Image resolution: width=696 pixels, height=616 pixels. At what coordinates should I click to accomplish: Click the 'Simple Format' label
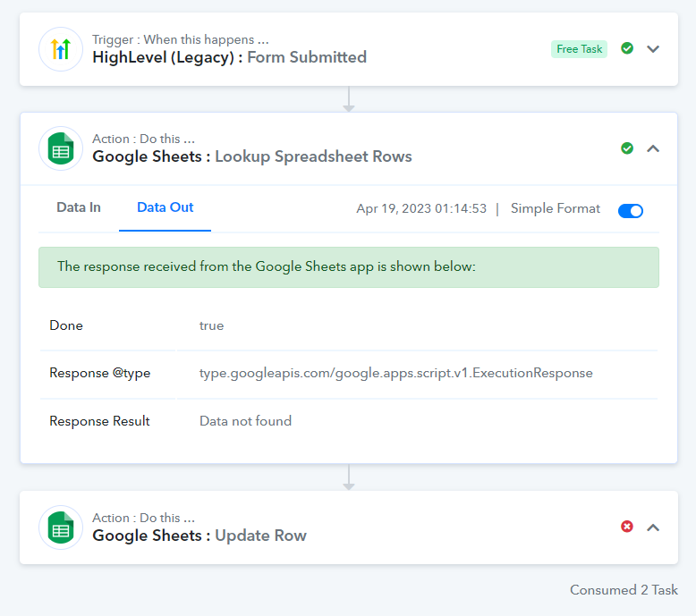coord(556,208)
